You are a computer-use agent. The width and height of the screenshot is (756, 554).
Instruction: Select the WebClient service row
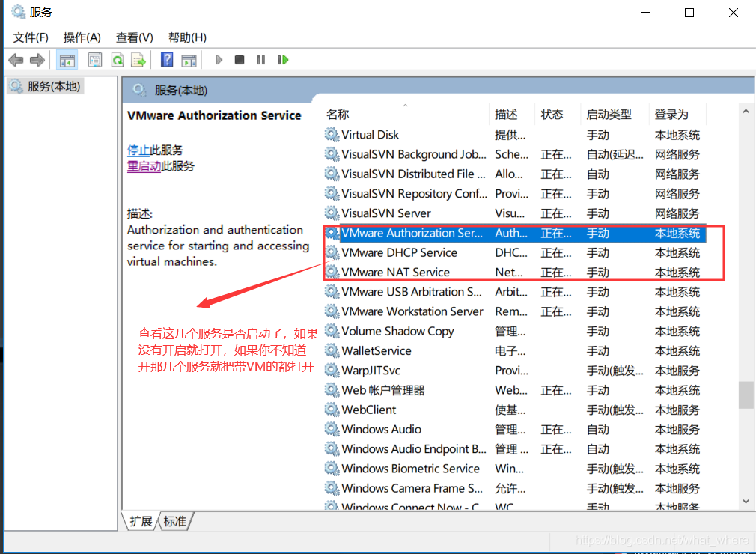[514, 410]
